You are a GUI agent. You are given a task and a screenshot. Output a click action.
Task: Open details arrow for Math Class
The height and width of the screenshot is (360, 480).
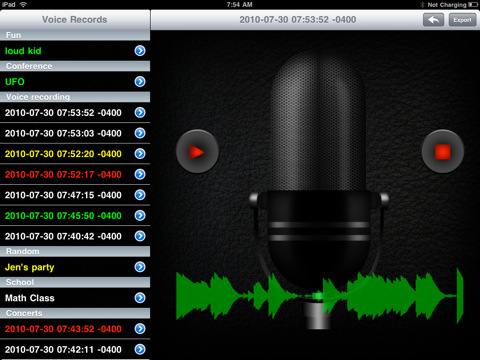pos(140,297)
